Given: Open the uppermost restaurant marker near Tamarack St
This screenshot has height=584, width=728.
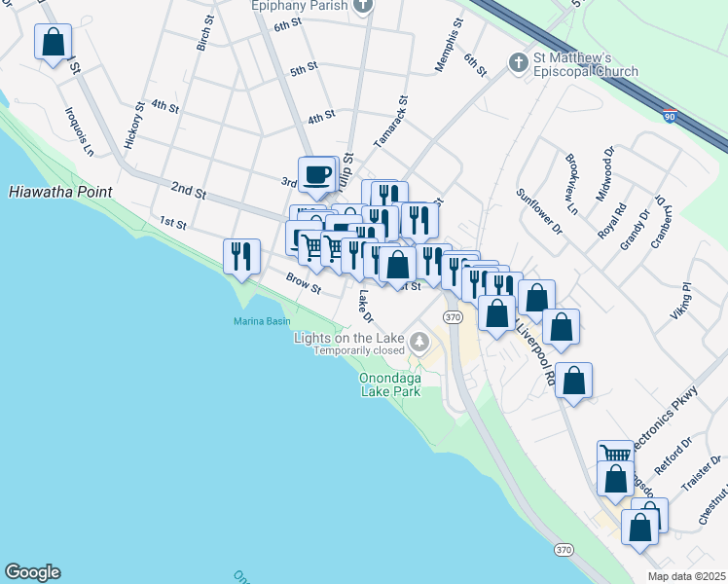Looking at the screenshot, I should pos(389,195).
